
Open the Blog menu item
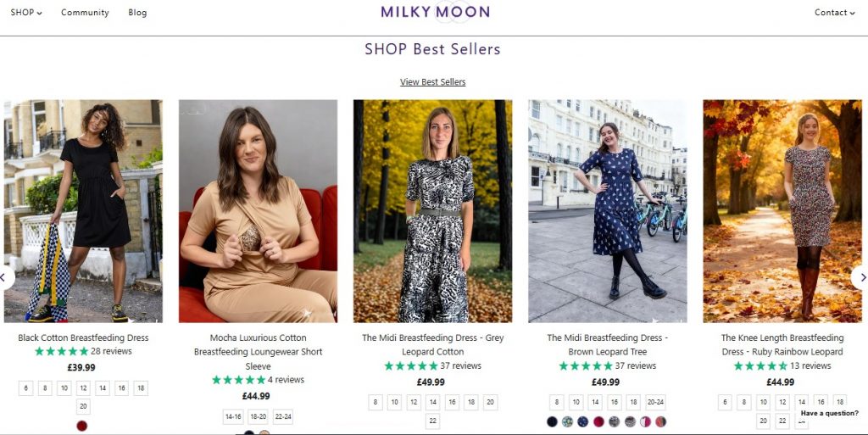(137, 13)
